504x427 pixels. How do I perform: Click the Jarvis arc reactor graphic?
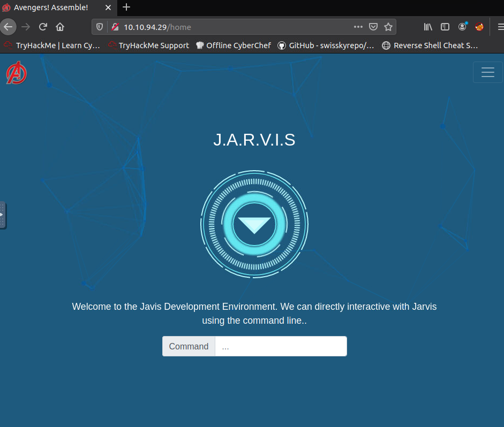[x=254, y=224]
